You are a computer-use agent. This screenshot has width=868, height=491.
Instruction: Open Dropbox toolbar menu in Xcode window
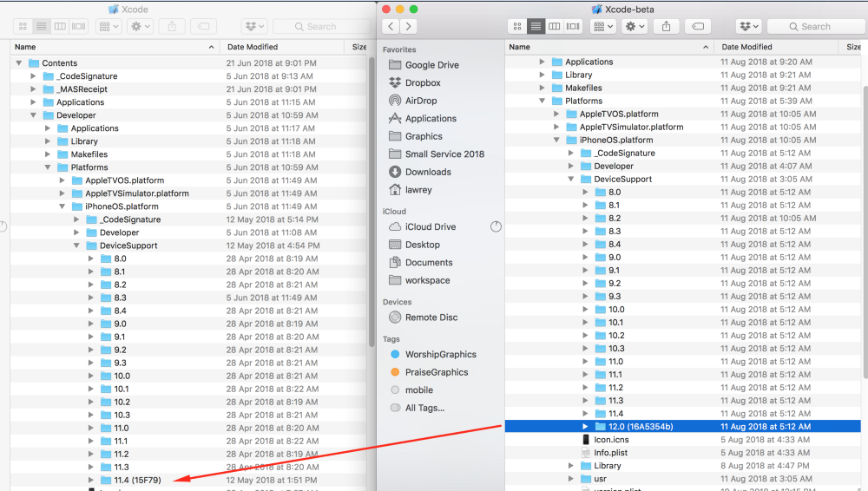(x=254, y=26)
